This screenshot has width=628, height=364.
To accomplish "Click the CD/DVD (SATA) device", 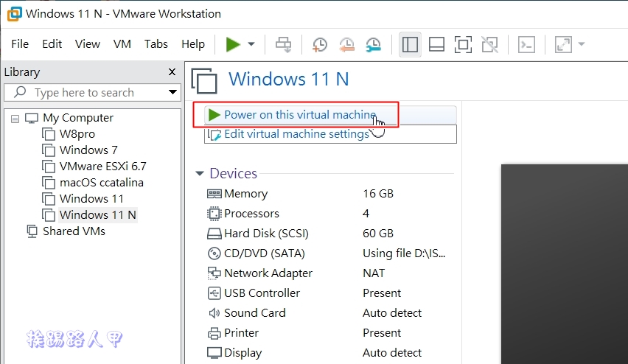I will [330, 253].
